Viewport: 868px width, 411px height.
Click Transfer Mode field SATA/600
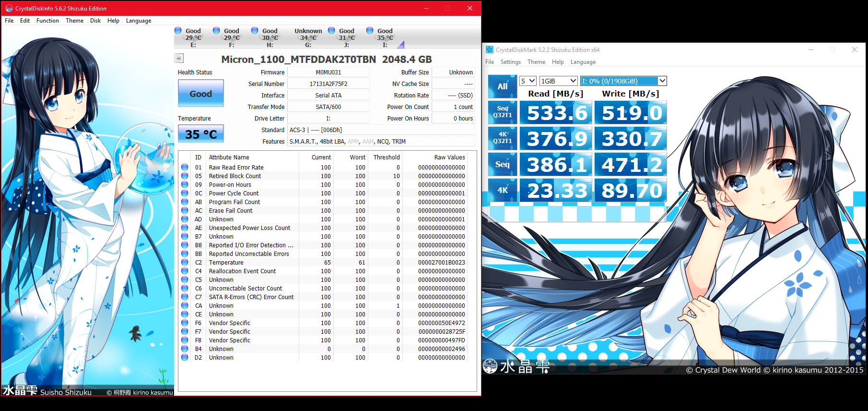point(328,107)
